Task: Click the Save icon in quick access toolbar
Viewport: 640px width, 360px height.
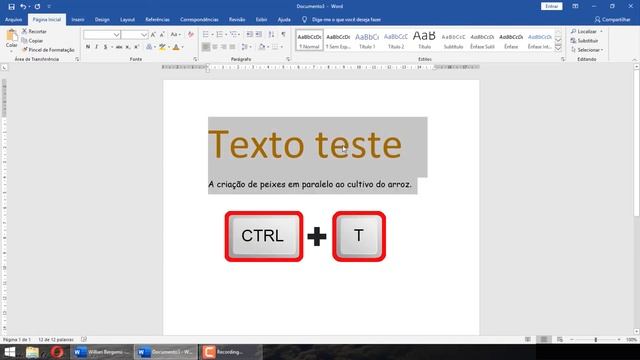Action: tap(11, 7)
